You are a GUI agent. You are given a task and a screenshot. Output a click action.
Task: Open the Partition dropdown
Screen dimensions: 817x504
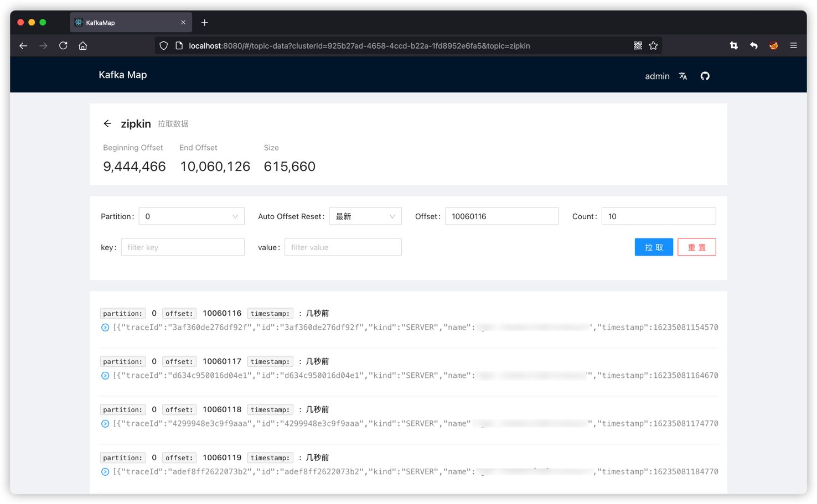pos(192,216)
